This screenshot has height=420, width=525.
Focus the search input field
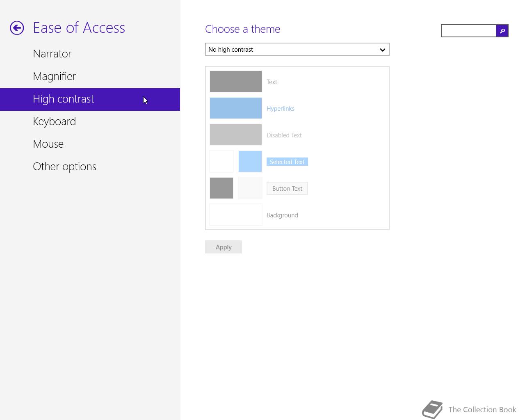(x=469, y=31)
